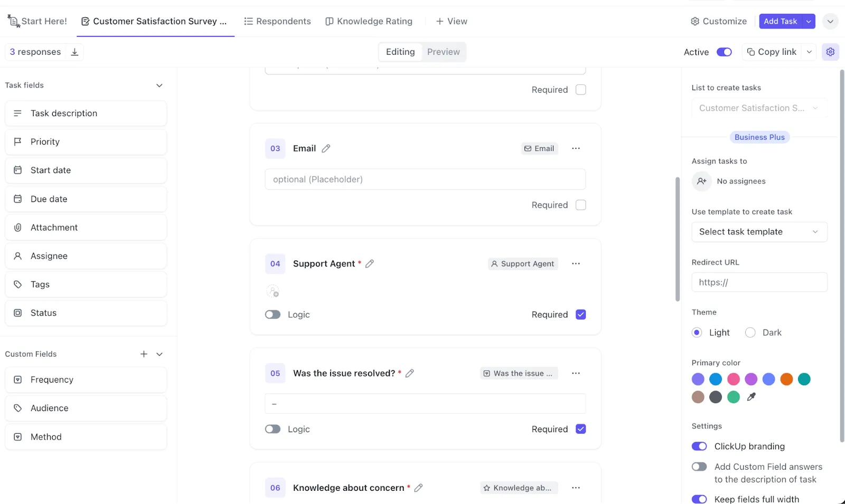This screenshot has height=504, width=845.
Task: Collapse the Task fields section
Action: pos(159,85)
